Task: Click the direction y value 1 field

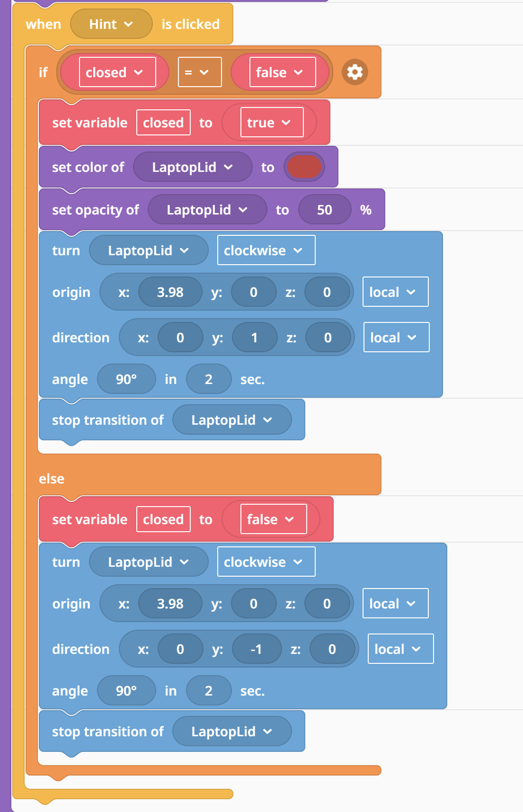Action: pyautogui.click(x=255, y=337)
